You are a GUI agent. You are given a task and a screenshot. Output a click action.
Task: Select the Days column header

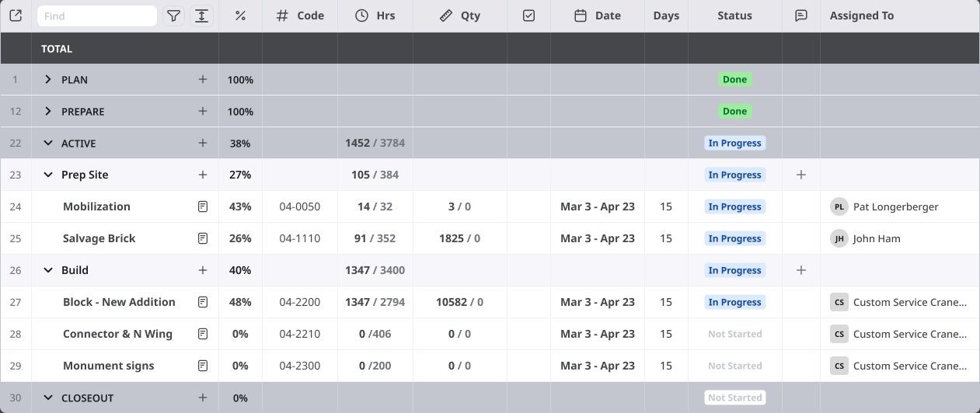(x=666, y=16)
